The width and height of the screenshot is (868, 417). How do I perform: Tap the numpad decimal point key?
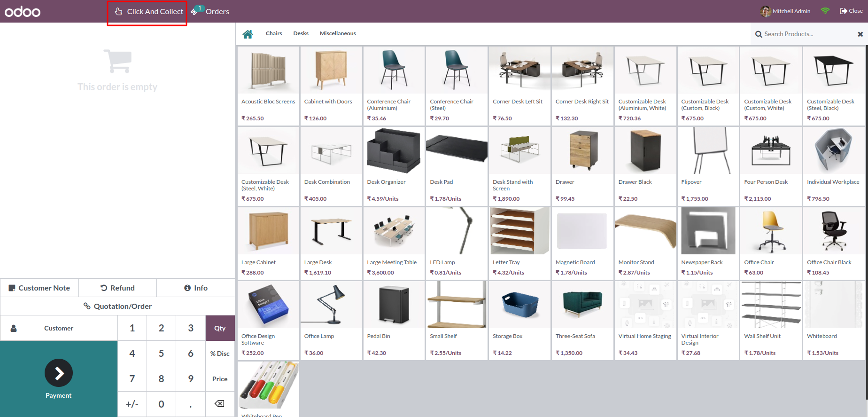click(x=191, y=404)
